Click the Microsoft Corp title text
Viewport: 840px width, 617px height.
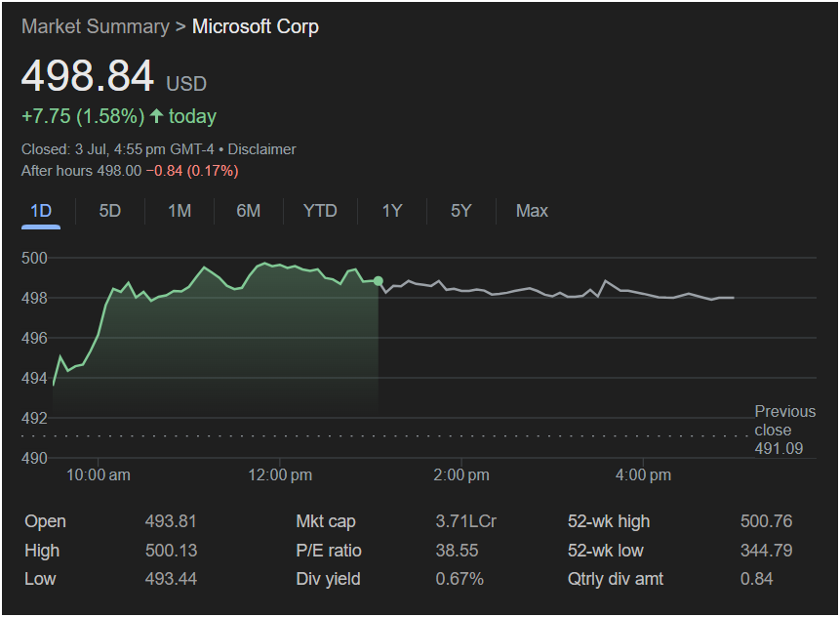(x=256, y=26)
